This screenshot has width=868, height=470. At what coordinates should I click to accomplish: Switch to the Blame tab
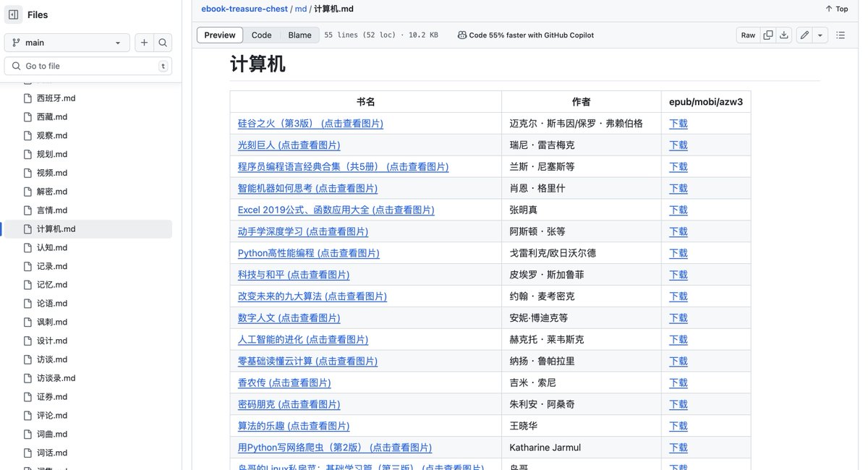299,34
